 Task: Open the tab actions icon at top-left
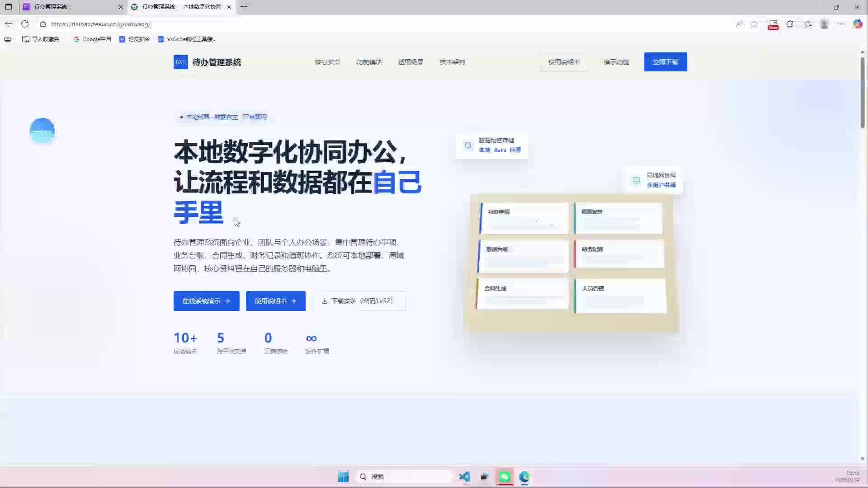(9, 7)
